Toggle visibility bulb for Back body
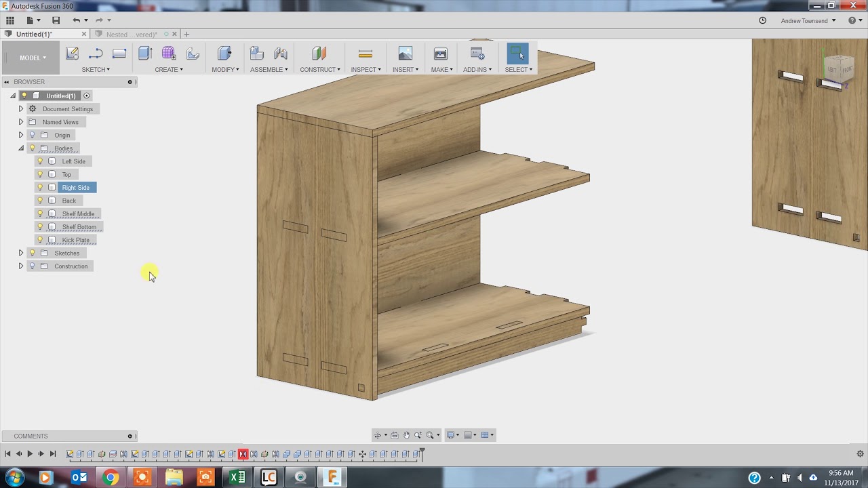Screen dimensions: 868x488 click(40, 201)
